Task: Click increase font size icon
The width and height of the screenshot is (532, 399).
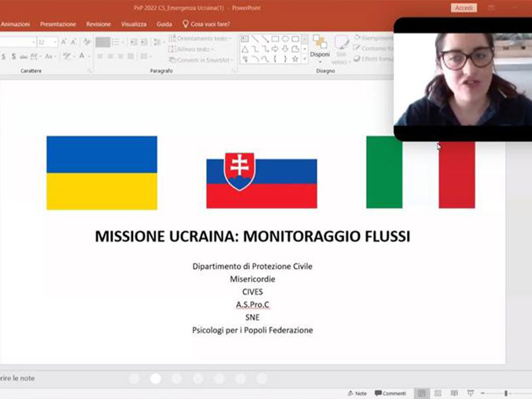Action: click(63, 42)
